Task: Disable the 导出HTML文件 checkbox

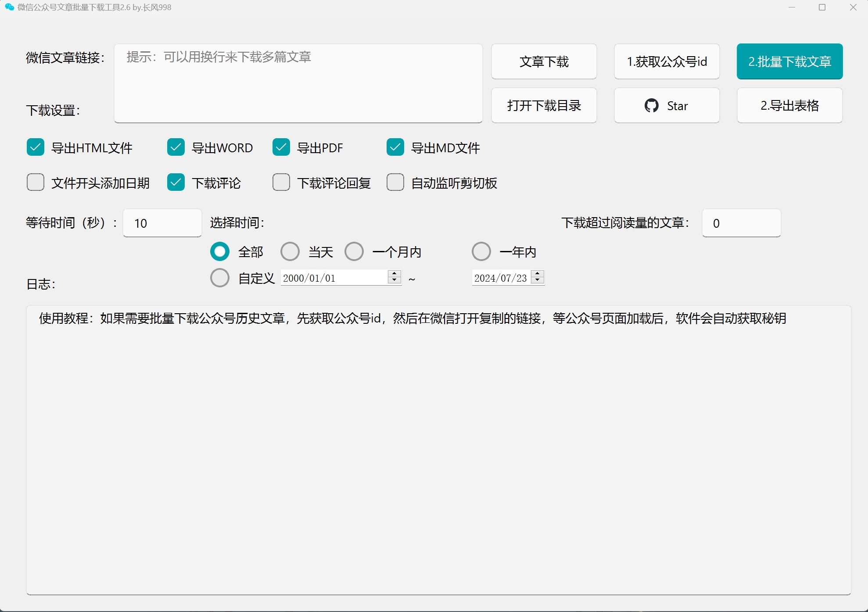Action: (36, 147)
